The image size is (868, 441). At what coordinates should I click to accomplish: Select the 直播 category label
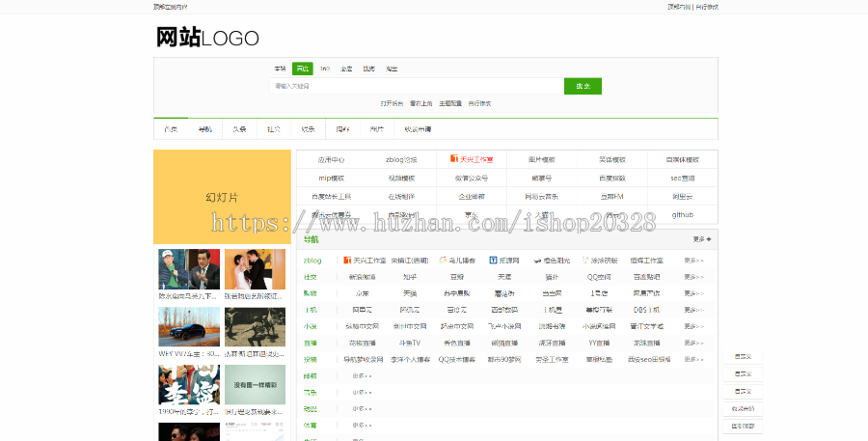tap(310, 343)
